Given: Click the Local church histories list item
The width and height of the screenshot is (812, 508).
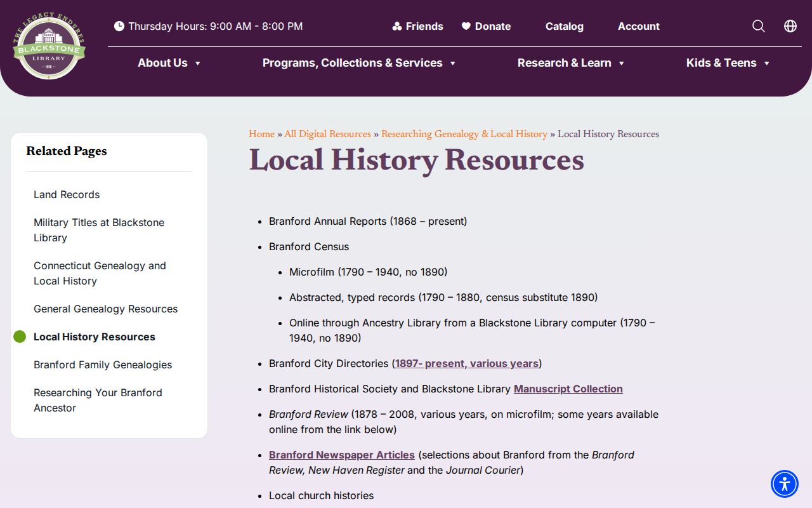Looking at the screenshot, I should click(322, 495).
